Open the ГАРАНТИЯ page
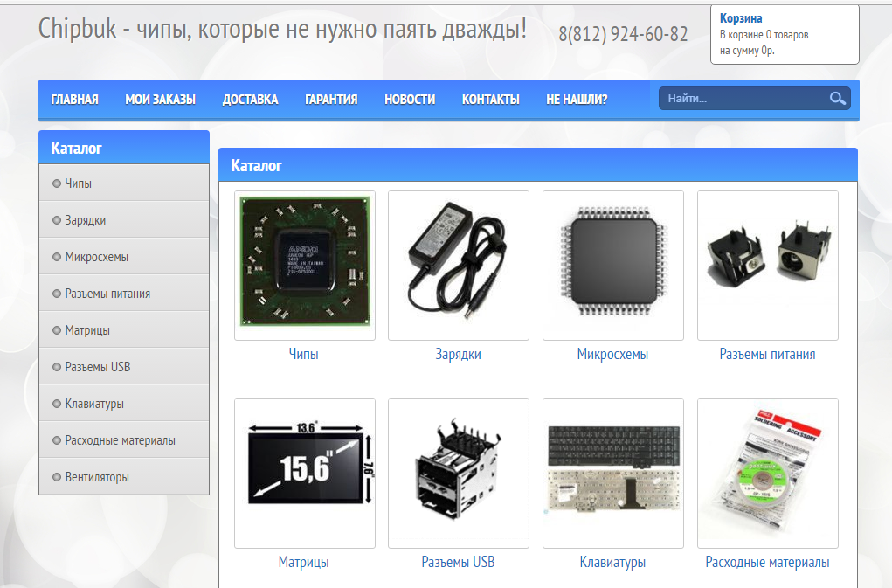This screenshot has height=588, width=892. (330, 99)
